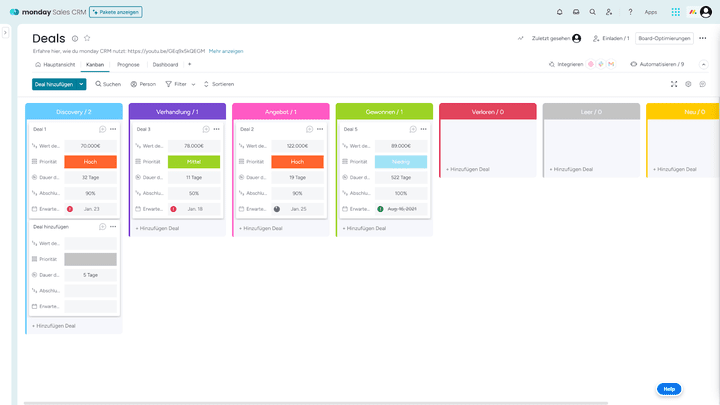Click the Gewonnen / 1 column header
Viewport: 720px width, 405px height.
(x=384, y=112)
